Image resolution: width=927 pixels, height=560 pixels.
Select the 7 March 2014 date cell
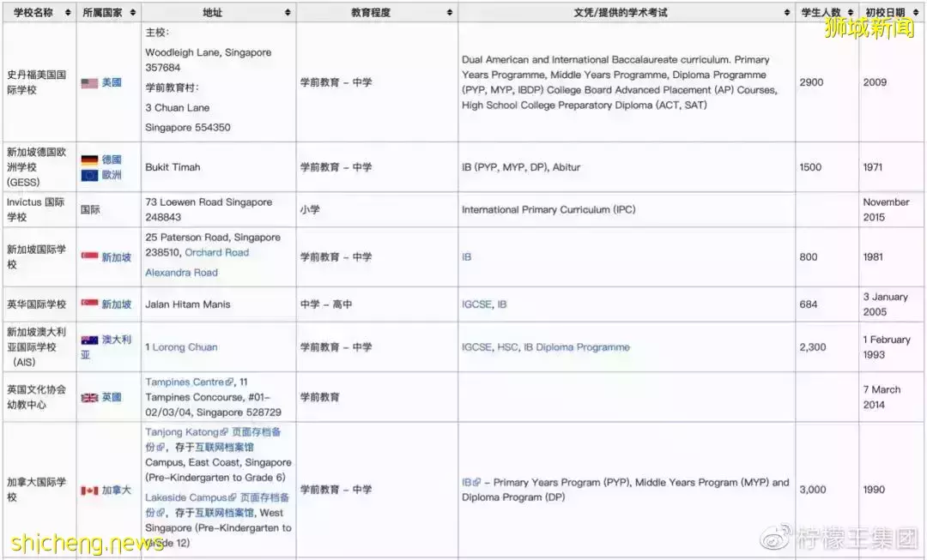point(892,397)
